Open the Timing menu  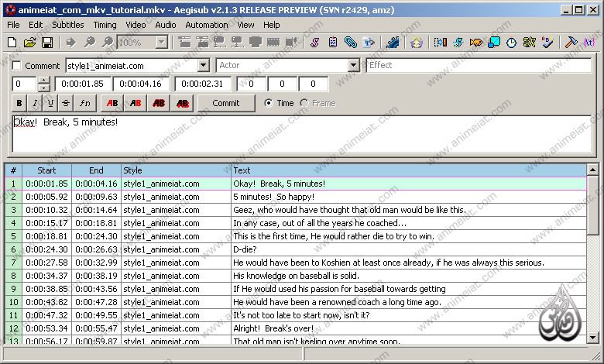(x=105, y=25)
